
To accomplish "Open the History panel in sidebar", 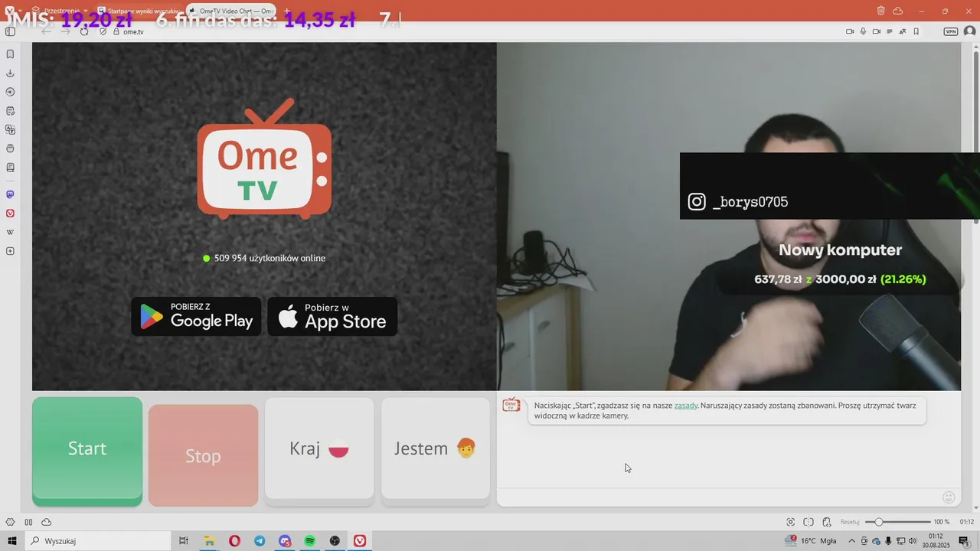I will pyautogui.click(x=10, y=92).
